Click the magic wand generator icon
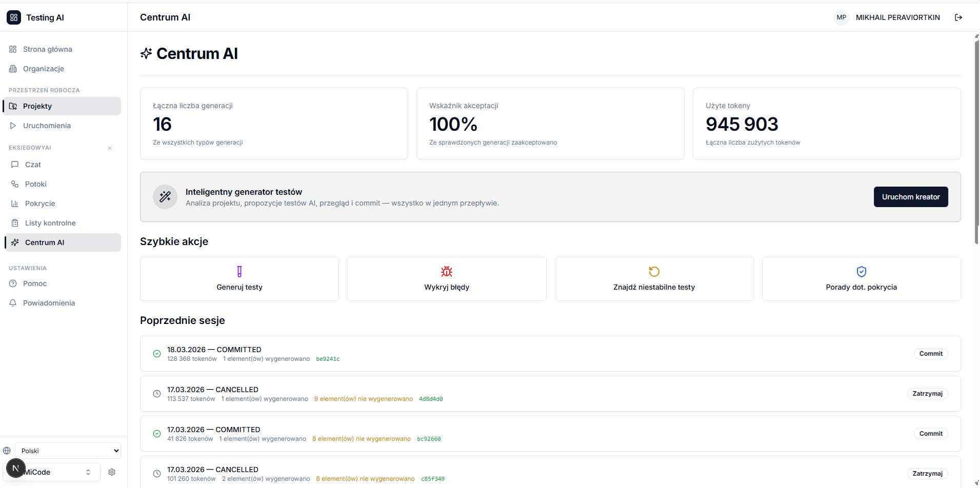The width and height of the screenshot is (980, 488). point(165,197)
